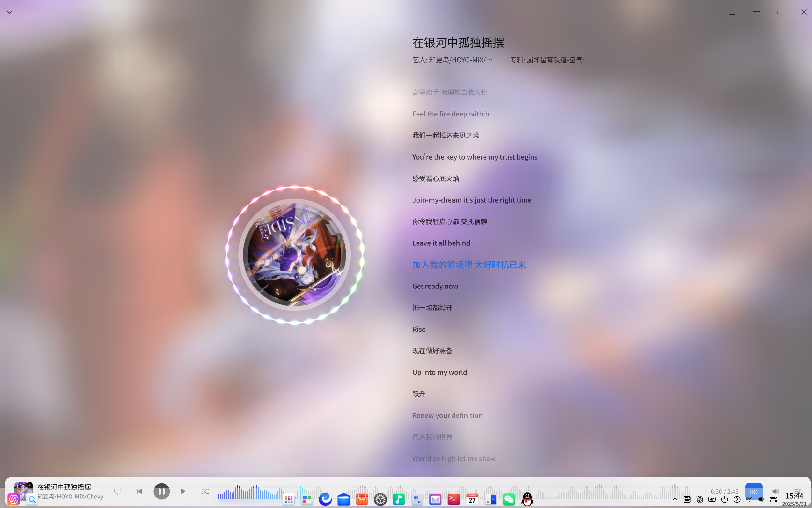The height and width of the screenshot is (508, 812).
Task: Open the power button in system tray
Action: 724,500
